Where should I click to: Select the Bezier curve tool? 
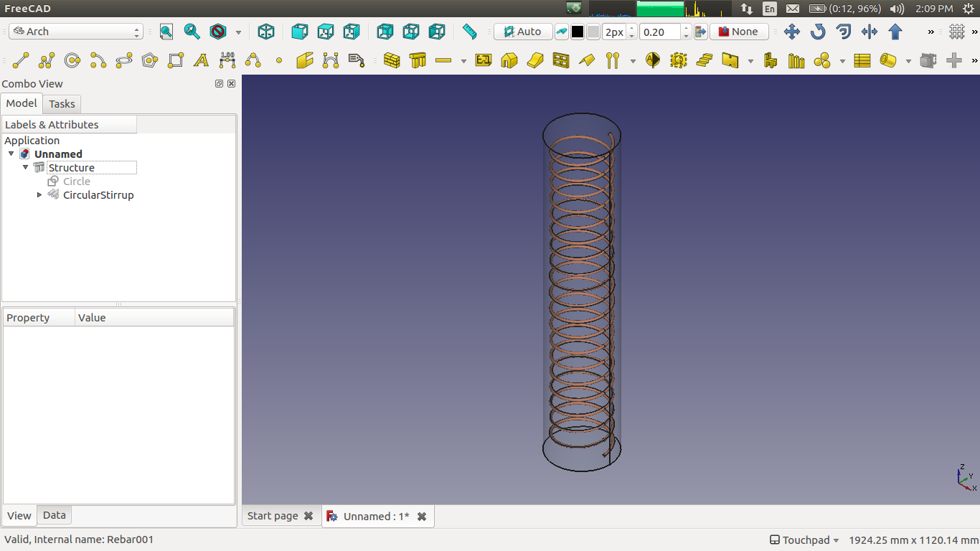coord(331,60)
